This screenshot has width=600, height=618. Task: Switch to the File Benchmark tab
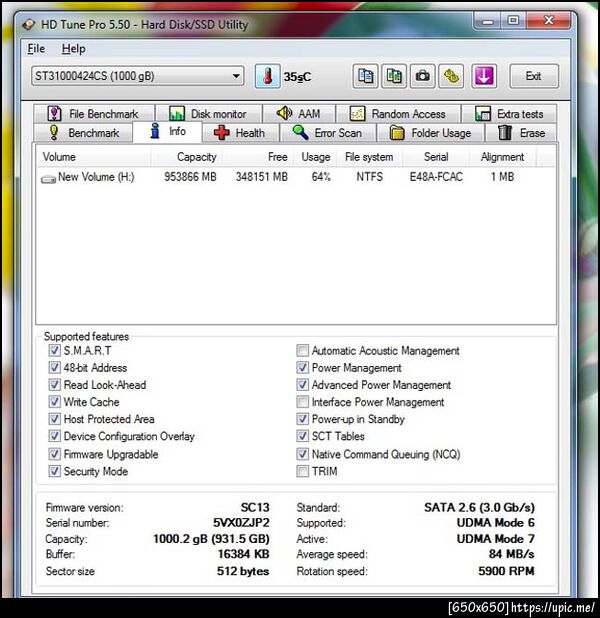(94, 114)
